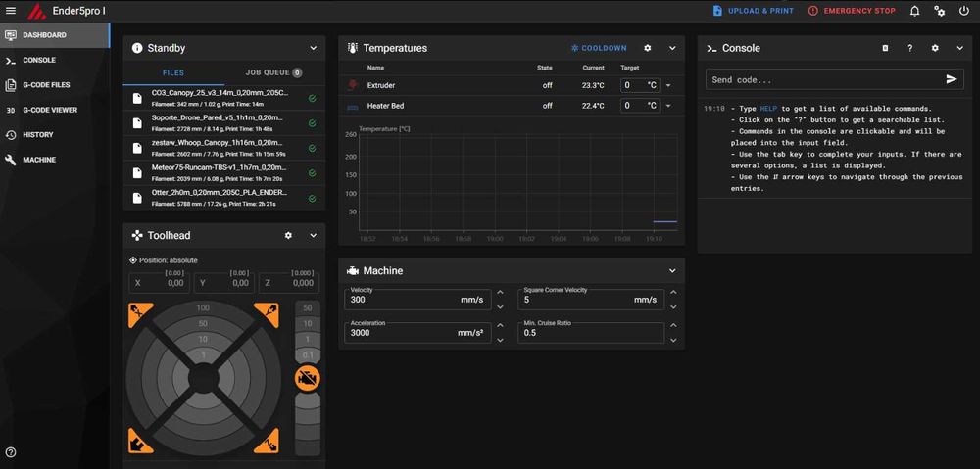Open the power menu icon

(x=963, y=11)
